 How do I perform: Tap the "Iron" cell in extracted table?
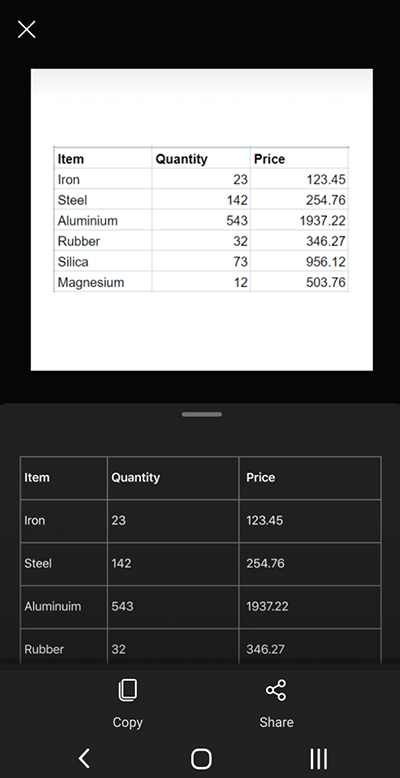(64, 521)
